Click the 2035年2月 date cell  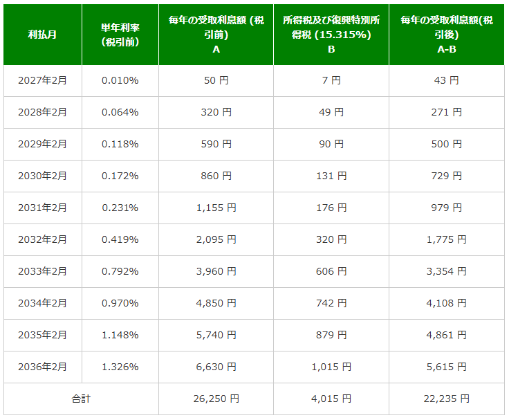click(x=43, y=335)
